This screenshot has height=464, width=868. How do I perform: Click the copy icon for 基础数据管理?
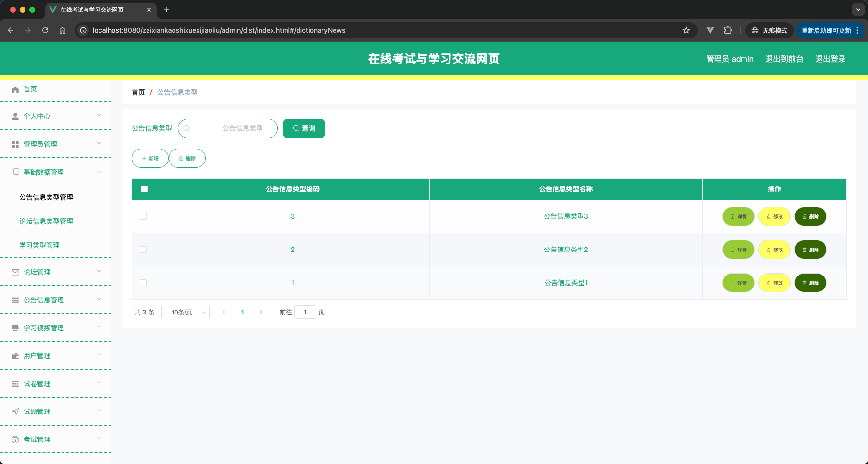[15, 172]
